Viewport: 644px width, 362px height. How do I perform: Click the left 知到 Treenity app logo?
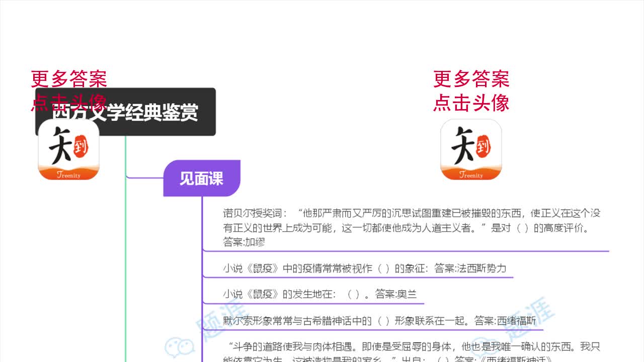pos(68,149)
